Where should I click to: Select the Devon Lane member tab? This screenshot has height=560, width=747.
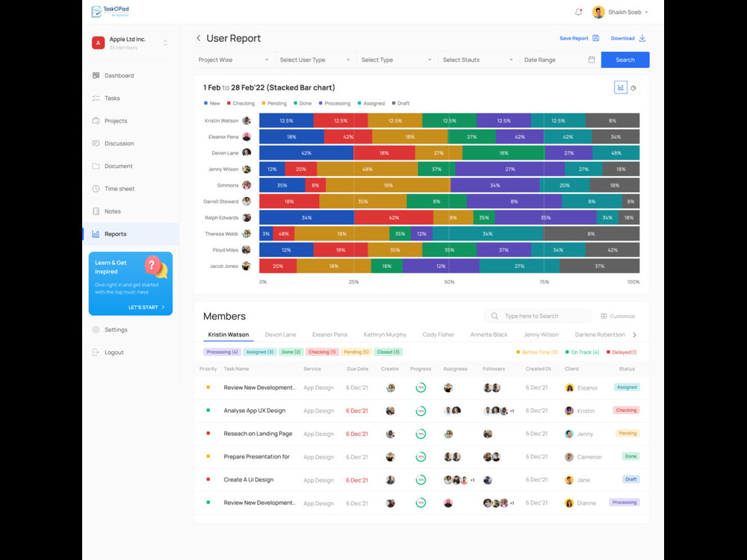pyautogui.click(x=280, y=335)
